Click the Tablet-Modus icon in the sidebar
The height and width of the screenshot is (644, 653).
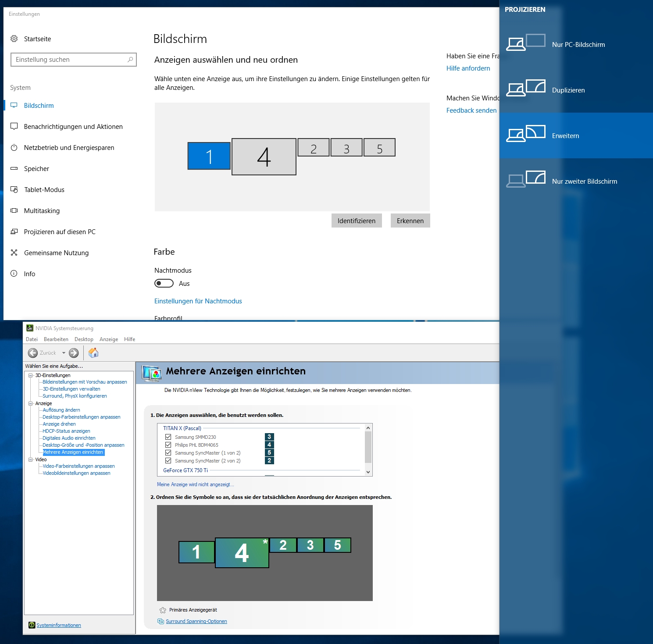(x=14, y=189)
